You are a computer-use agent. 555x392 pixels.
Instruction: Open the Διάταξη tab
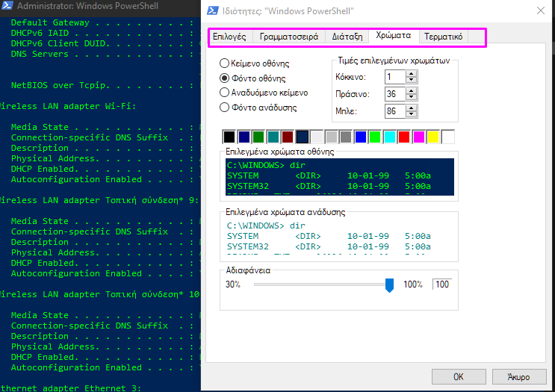point(347,37)
